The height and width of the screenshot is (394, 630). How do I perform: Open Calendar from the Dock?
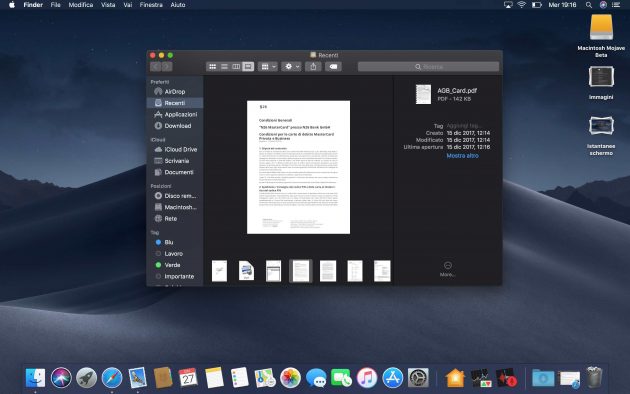pos(188,378)
